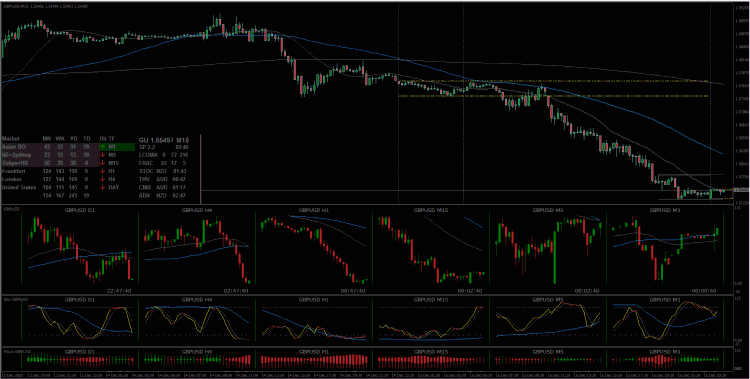The height and width of the screenshot is (379, 750).
Task: Select the GBPUSD D1 stochastic oscillator panel
Action: coord(78,319)
